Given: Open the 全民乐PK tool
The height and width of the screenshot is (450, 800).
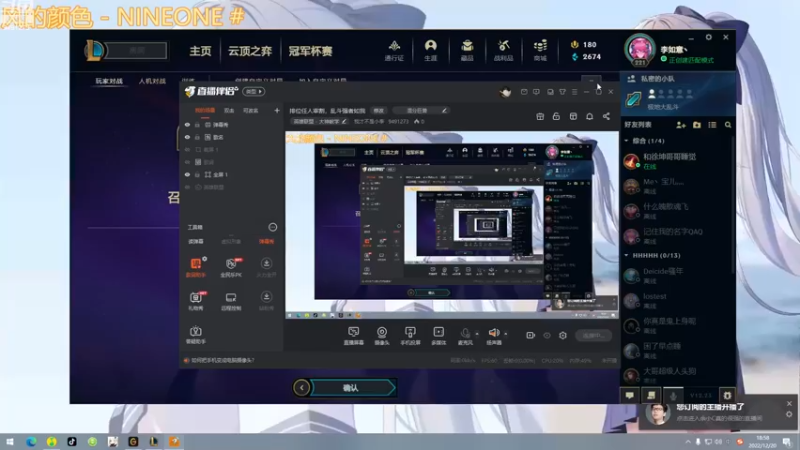Looking at the screenshot, I should pos(231,267).
